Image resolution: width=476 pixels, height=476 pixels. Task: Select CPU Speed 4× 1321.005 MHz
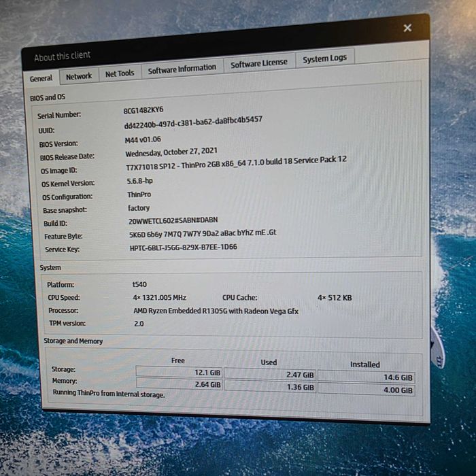[160, 298]
